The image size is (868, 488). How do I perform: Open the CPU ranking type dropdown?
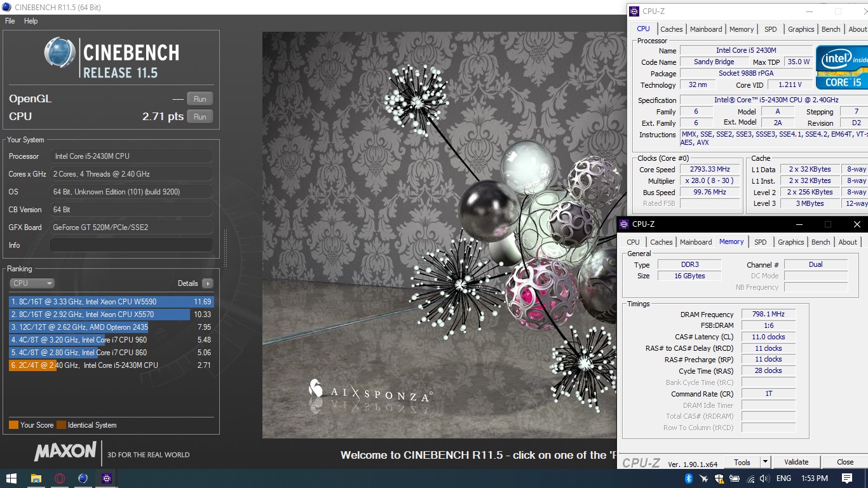click(x=32, y=283)
